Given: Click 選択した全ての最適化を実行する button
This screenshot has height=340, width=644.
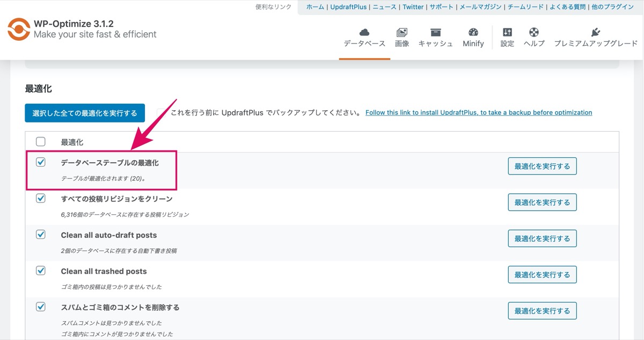Looking at the screenshot, I should coord(85,113).
